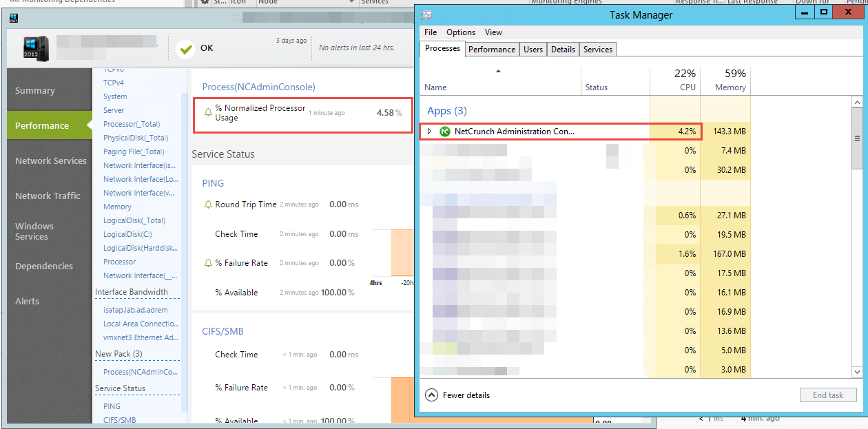The image size is (868, 429).
Task: Switch to the Users tab
Action: click(533, 50)
